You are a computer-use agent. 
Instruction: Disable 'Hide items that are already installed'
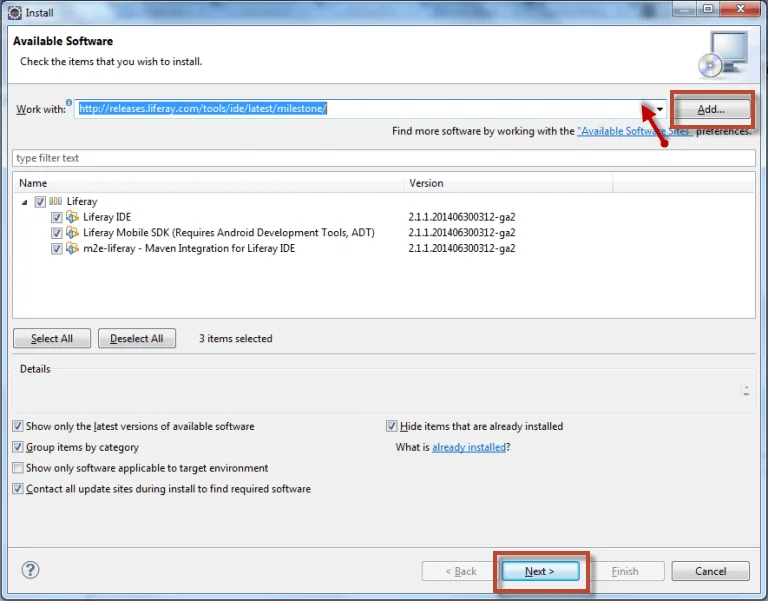[x=392, y=427]
